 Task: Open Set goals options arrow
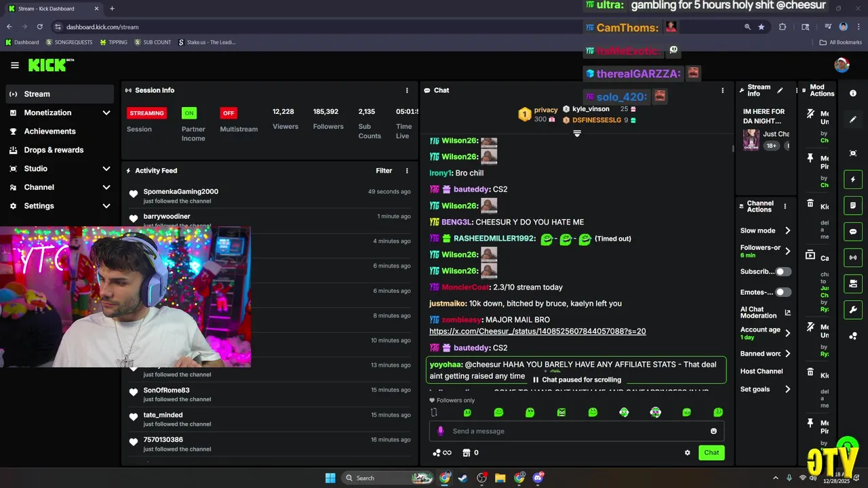(787, 389)
